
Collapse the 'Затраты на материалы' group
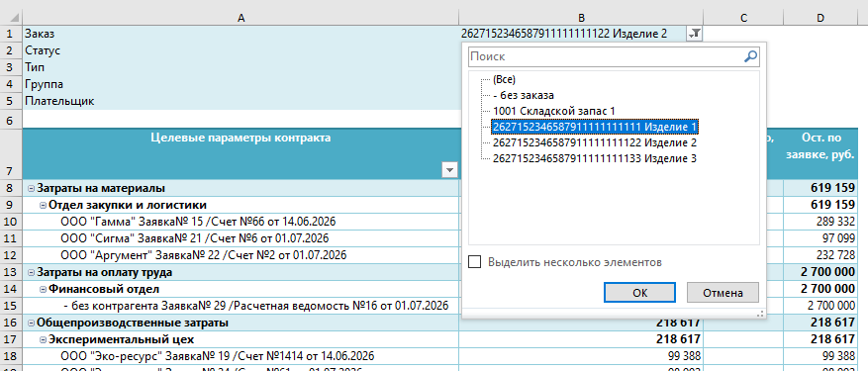tap(31, 188)
